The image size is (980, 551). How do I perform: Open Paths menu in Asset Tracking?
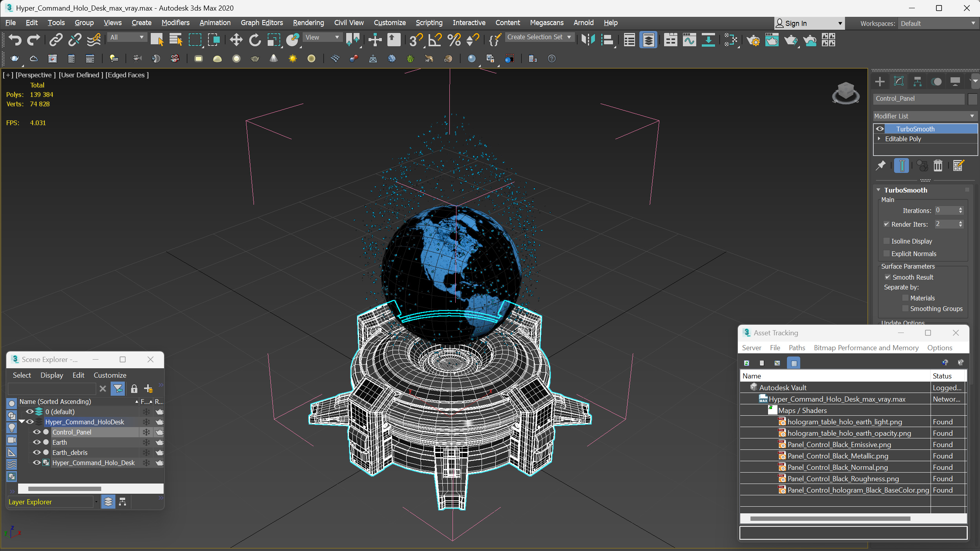796,348
